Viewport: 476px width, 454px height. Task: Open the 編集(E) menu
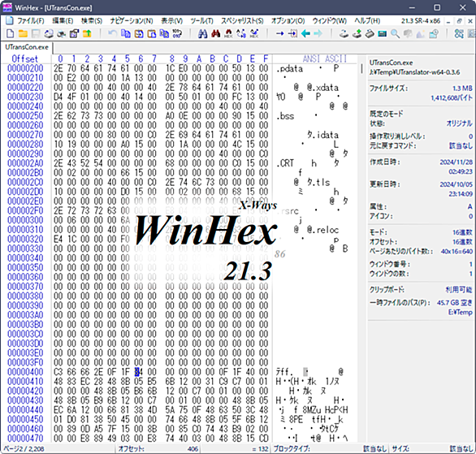click(x=63, y=21)
